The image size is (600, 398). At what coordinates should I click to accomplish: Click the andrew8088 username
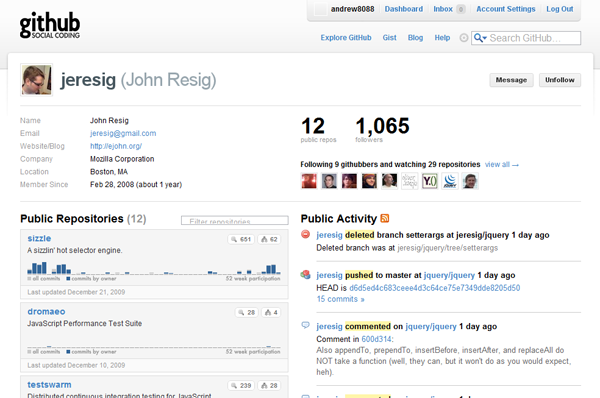coord(352,9)
